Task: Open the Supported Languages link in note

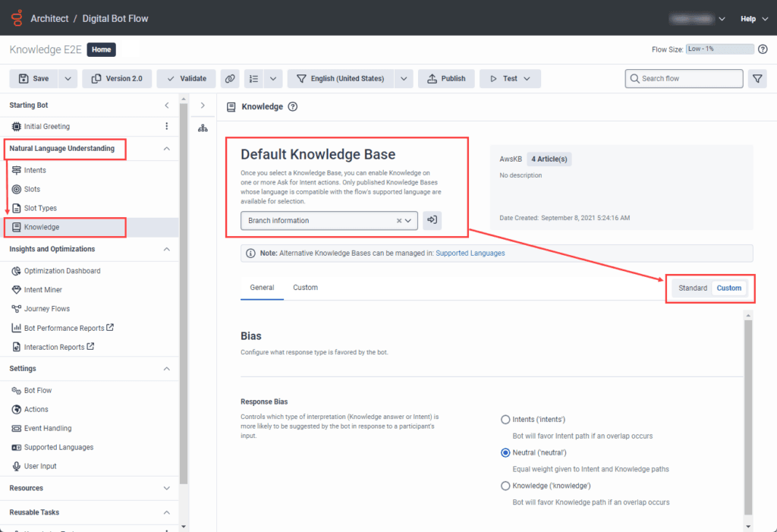Action: click(470, 253)
